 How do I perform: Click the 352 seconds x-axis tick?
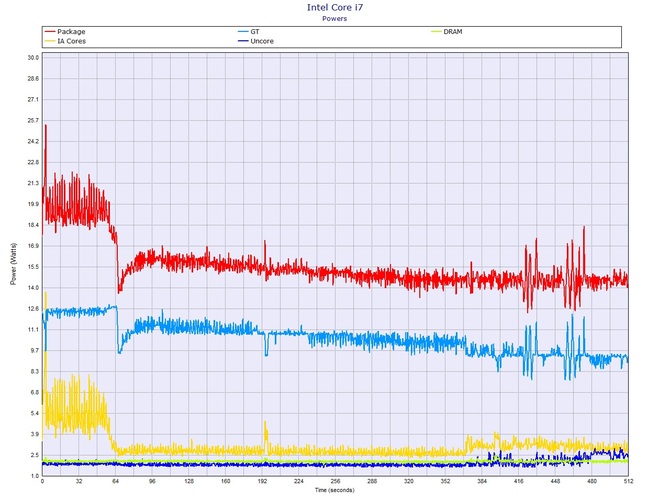tap(445, 481)
